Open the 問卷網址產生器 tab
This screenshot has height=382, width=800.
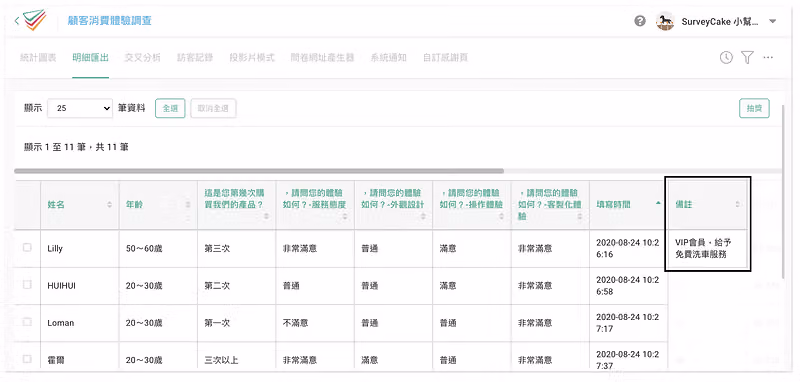point(322,58)
